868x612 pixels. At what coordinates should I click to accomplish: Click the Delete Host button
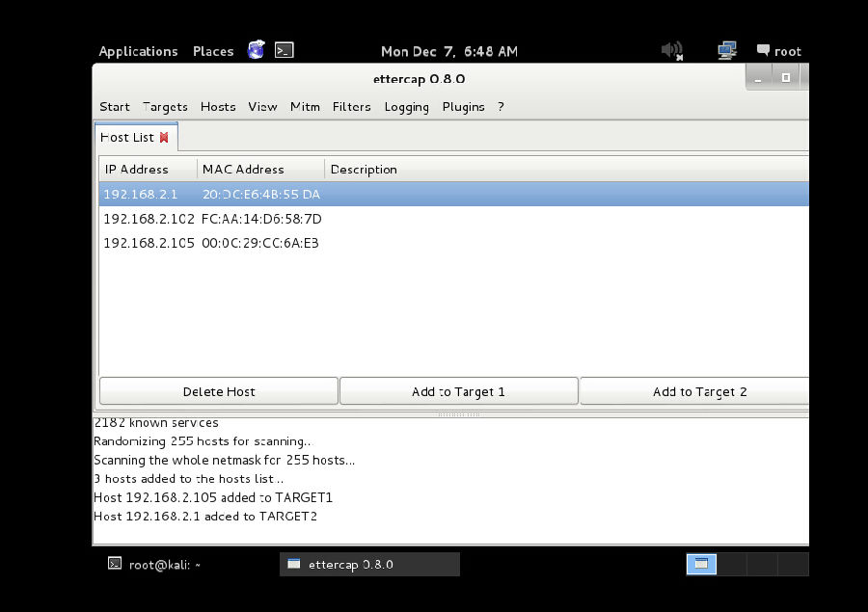(x=219, y=391)
